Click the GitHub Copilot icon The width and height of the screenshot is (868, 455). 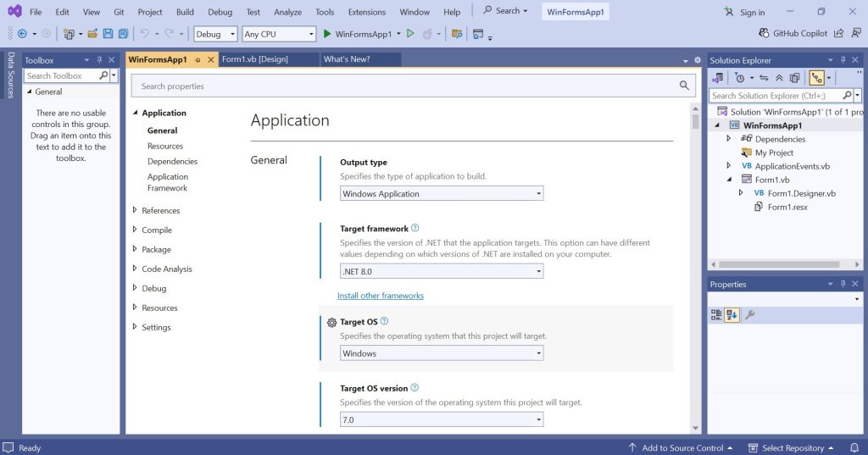764,33
